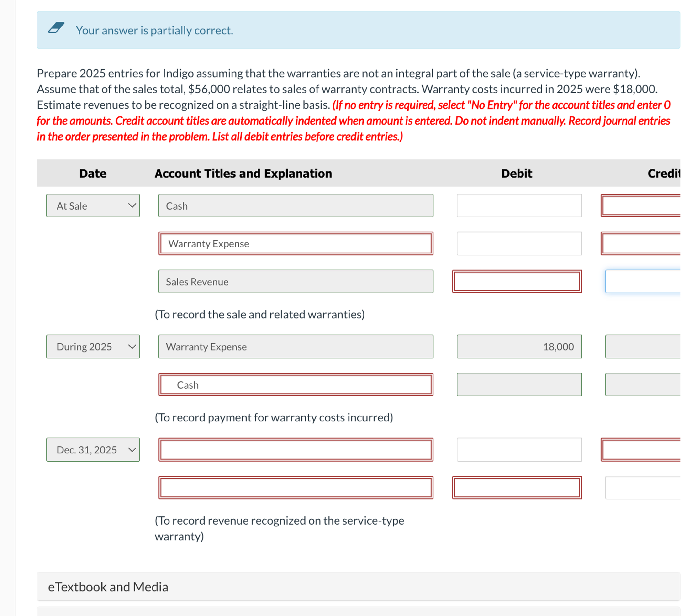Select the highlighted Sales Revenue debit field
The height and width of the screenshot is (616, 692).
click(x=517, y=281)
